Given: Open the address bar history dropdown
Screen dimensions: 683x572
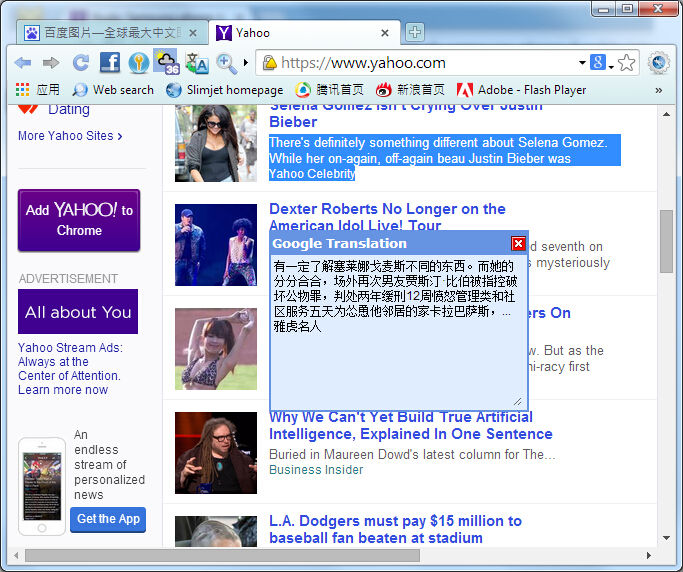Looking at the screenshot, I should pos(582,63).
